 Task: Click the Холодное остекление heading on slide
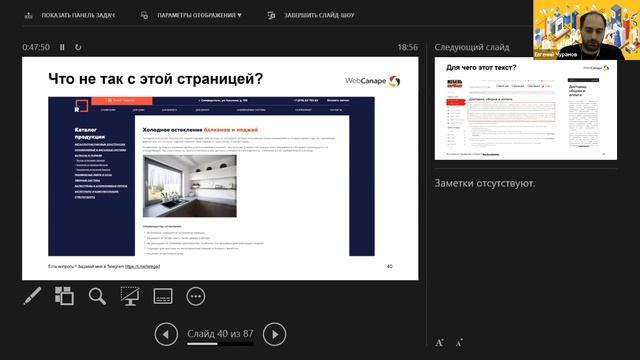coord(200,130)
